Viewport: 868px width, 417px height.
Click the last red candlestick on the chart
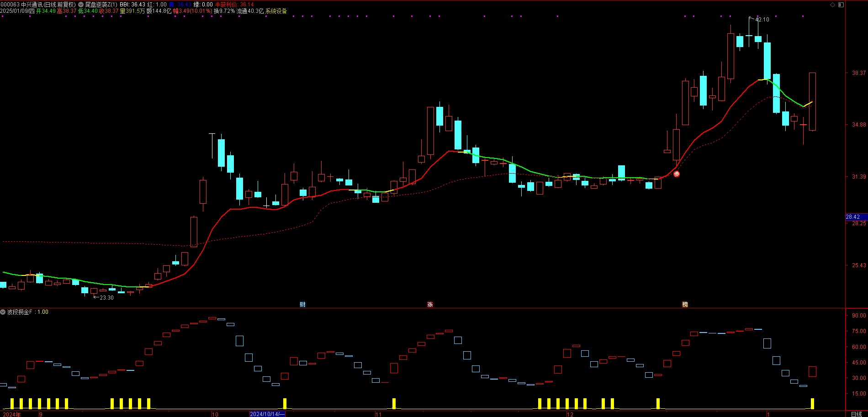click(x=812, y=101)
